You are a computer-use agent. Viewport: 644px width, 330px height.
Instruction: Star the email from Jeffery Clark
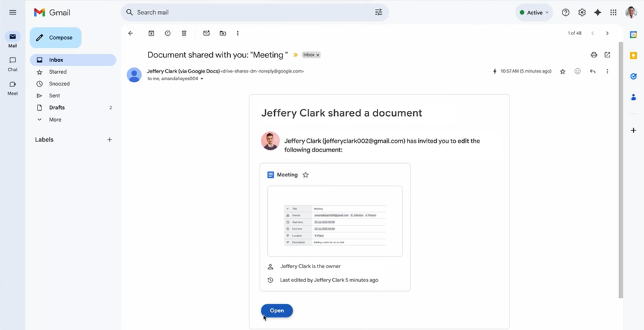point(562,71)
